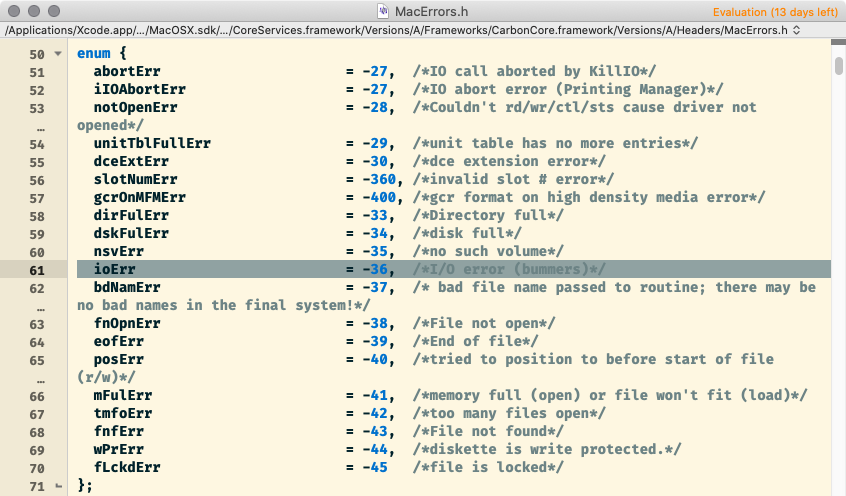Click the fold end marker at line 71
Image resolution: width=846 pixels, height=496 pixels.
[58, 485]
